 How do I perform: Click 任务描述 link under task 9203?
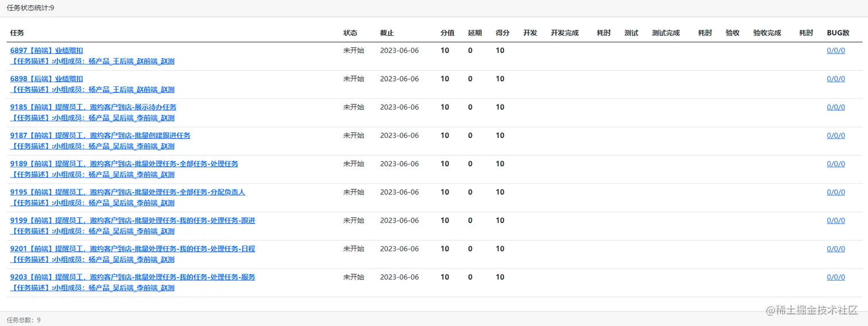pyautogui.click(x=92, y=288)
